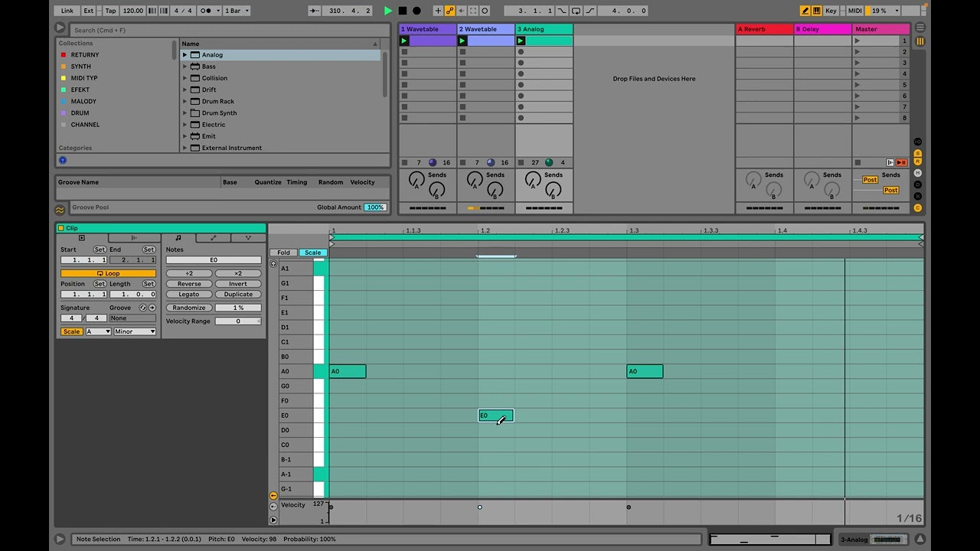
Task: Open the launch settings tab in Clip view
Action: 133,238
